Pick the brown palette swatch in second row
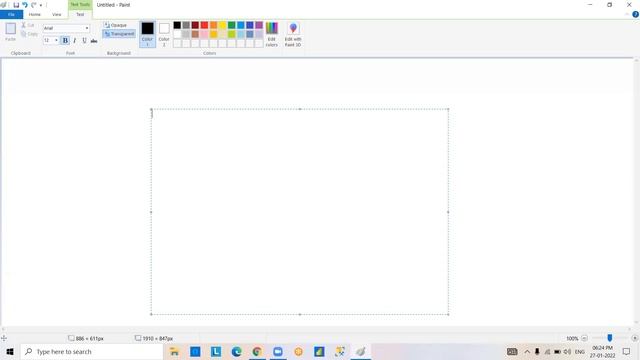This screenshot has width=640, height=360. [195, 34]
